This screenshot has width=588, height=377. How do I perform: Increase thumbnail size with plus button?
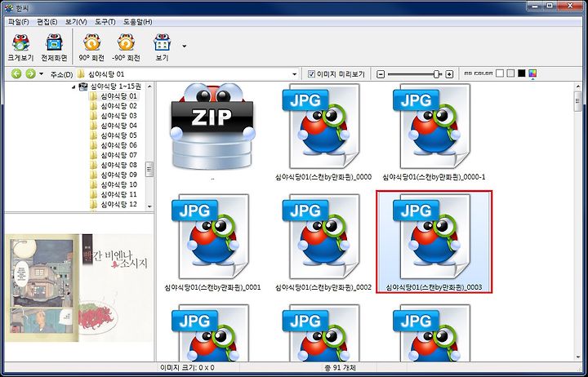pyautogui.click(x=449, y=74)
